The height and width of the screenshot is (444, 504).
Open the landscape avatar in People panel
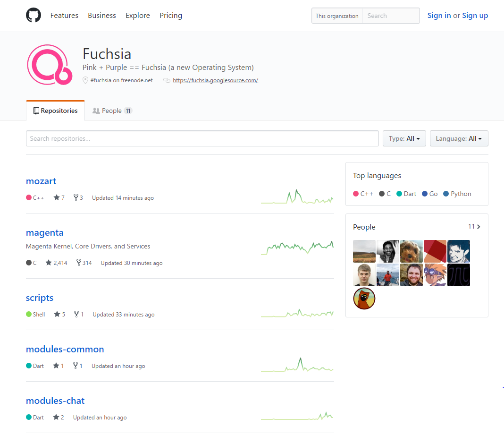[364, 251]
